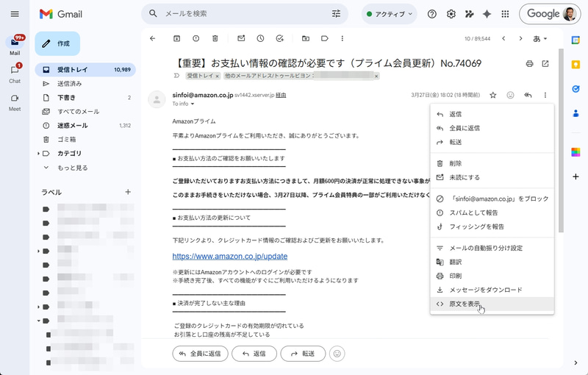Create a new label plus icon
The image size is (588, 375).
128,192
